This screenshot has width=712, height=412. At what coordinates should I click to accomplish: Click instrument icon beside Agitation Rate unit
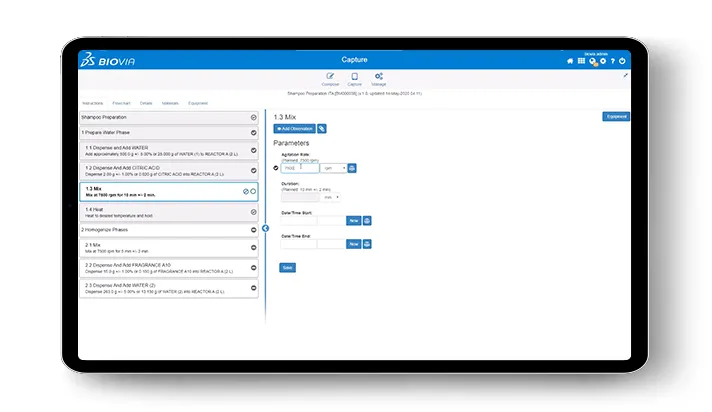tap(352, 168)
